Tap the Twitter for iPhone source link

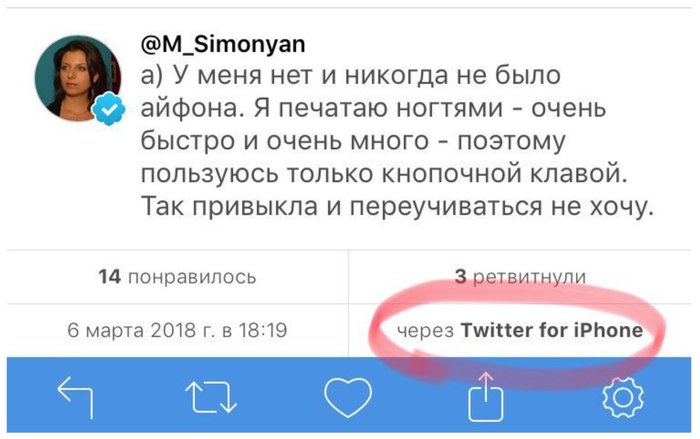click(x=551, y=329)
